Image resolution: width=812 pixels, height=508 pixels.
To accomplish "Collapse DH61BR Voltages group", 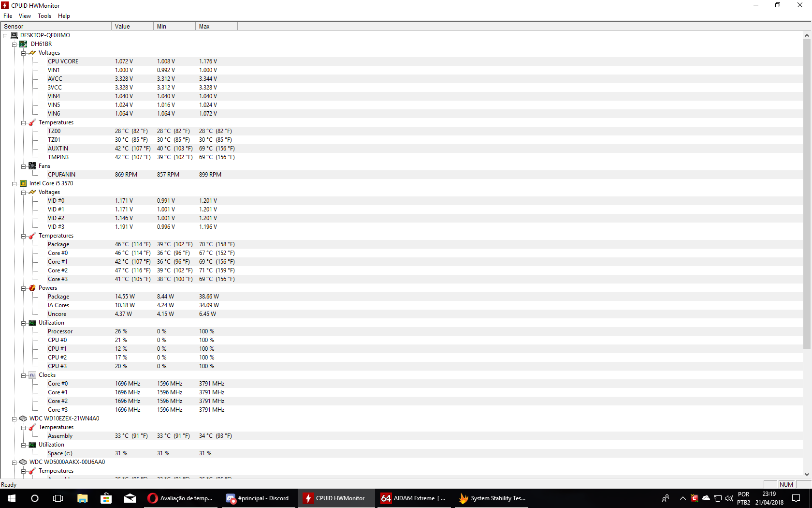I will click(23, 53).
